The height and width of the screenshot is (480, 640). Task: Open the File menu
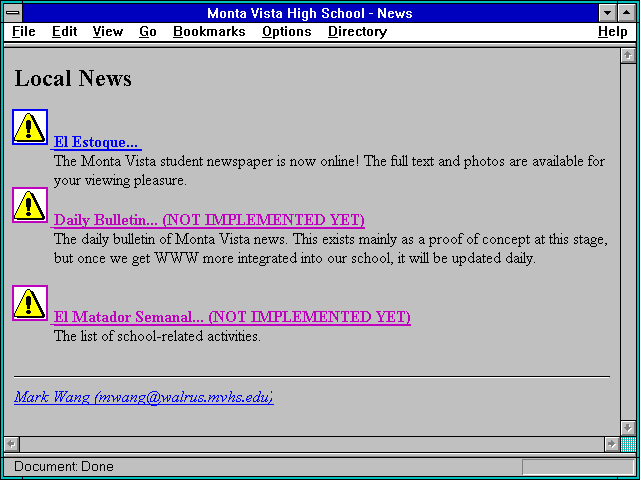pyautogui.click(x=24, y=32)
